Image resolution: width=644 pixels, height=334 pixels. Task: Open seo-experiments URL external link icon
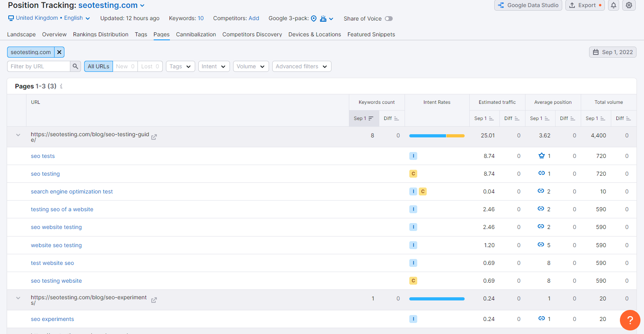pos(154,300)
